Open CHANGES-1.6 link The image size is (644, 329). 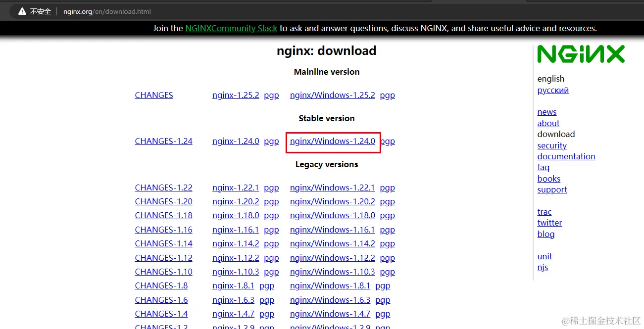pyautogui.click(x=161, y=300)
